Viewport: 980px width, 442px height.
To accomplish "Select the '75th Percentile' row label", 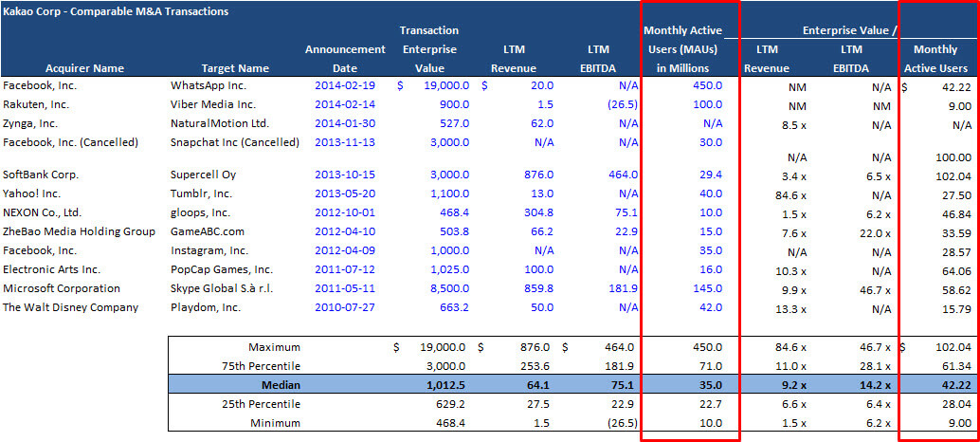I will pos(261,365).
